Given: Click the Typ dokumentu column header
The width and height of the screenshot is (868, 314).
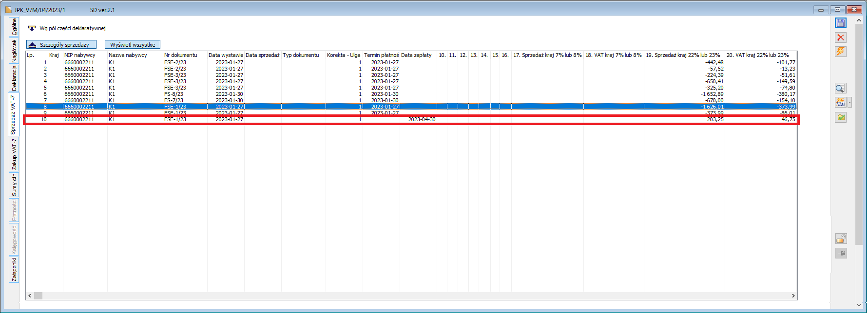Looking at the screenshot, I should tap(304, 55).
